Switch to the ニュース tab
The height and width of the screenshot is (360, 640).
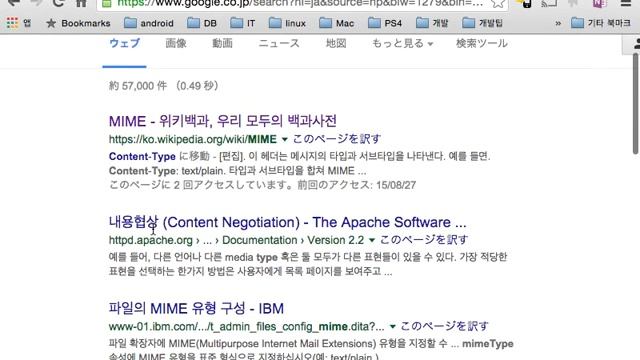pos(279,43)
